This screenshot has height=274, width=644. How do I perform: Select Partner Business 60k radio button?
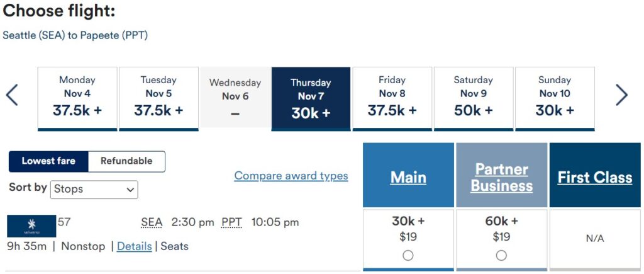pyautogui.click(x=501, y=256)
